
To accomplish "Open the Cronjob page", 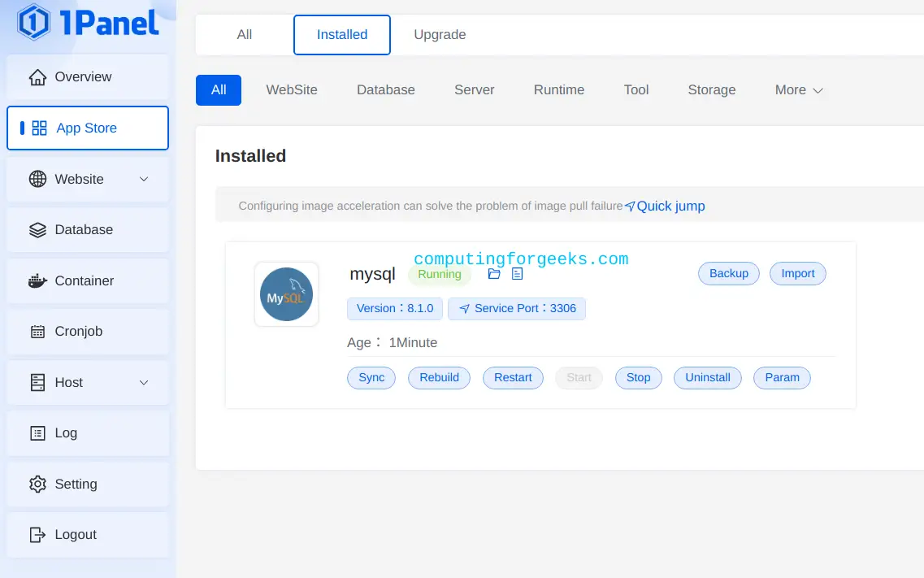I will (88, 331).
